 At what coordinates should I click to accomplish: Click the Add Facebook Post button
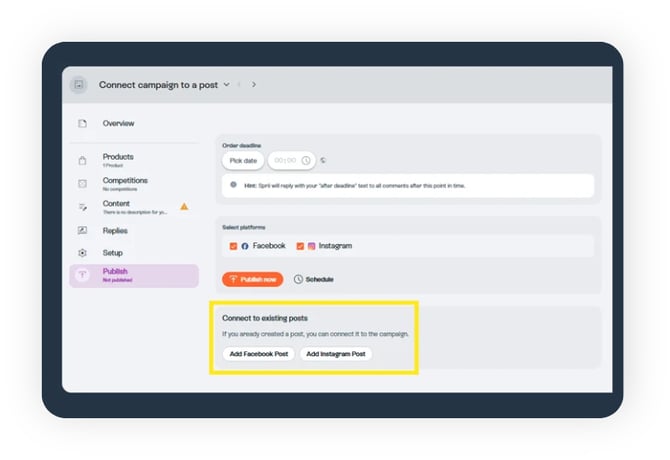pos(258,354)
